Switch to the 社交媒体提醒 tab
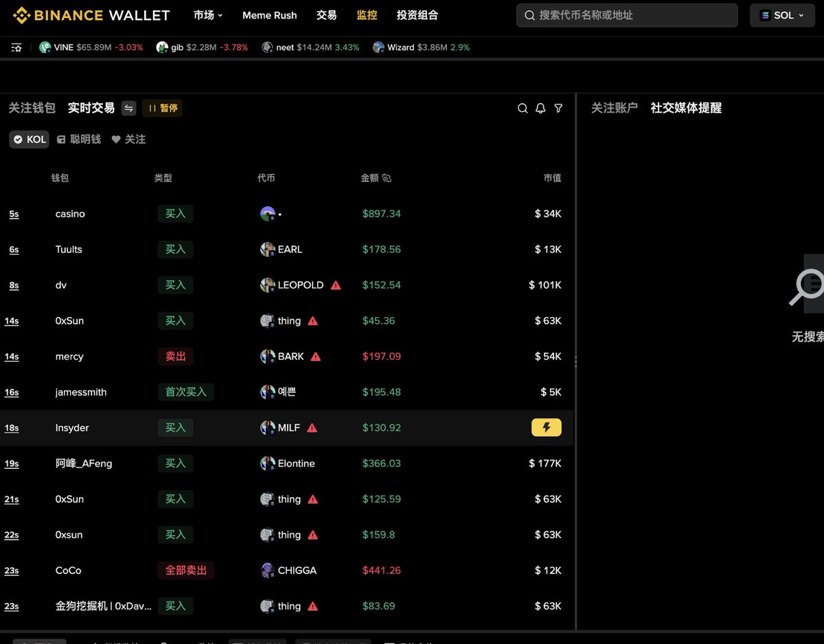 686,108
